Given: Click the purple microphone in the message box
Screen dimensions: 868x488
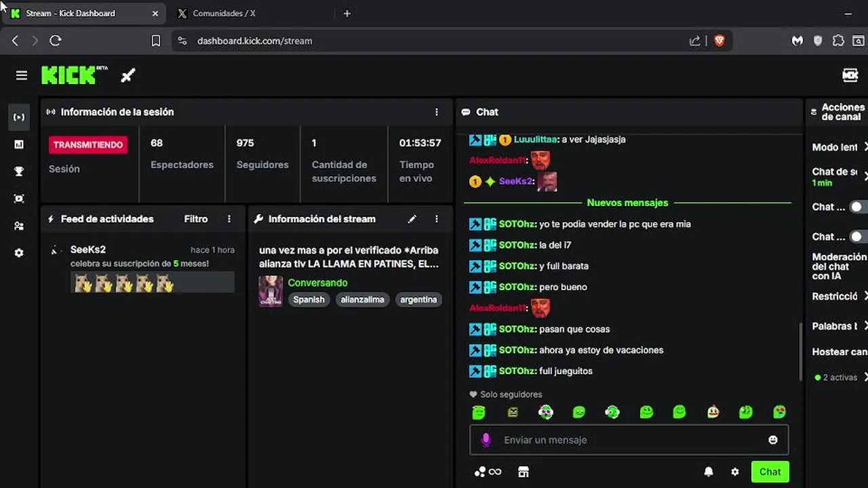Looking at the screenshot, I should click(x=486, y=440).
